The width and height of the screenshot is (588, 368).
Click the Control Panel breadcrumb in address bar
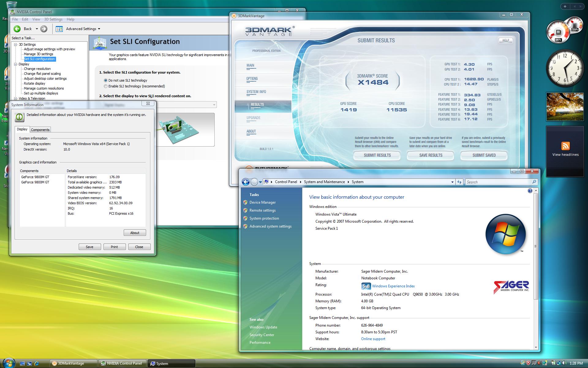click(x=286, y=182)
